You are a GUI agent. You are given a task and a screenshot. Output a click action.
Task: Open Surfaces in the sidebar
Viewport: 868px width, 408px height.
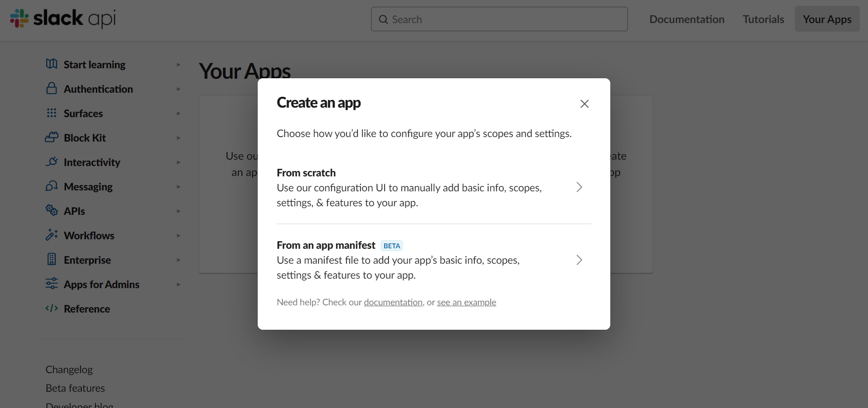(x=83, y=114)
